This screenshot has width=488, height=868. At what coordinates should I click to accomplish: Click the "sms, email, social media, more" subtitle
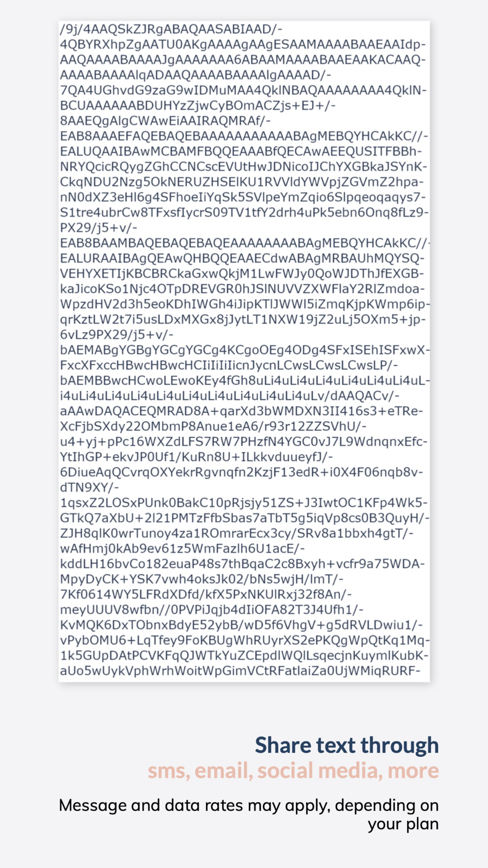click(x=293, y=770)
